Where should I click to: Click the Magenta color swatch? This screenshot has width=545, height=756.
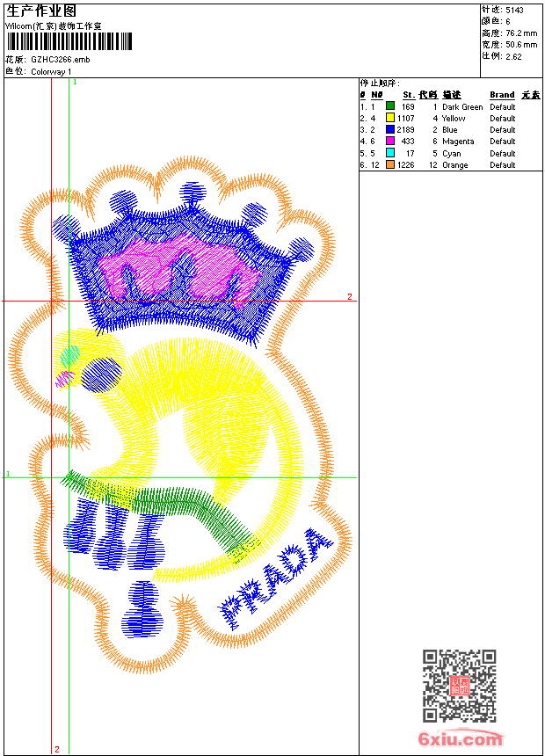click(x=390, y=141)
